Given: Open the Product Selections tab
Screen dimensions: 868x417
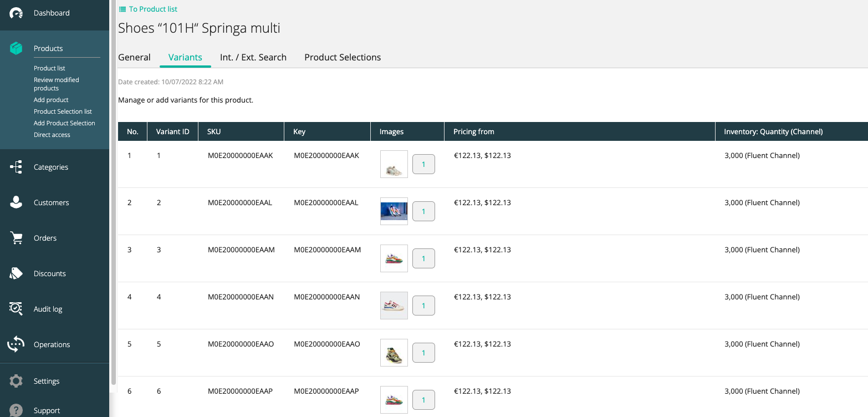Looking at the screenshot, I should pyautogui.click(x=343, y=57).
